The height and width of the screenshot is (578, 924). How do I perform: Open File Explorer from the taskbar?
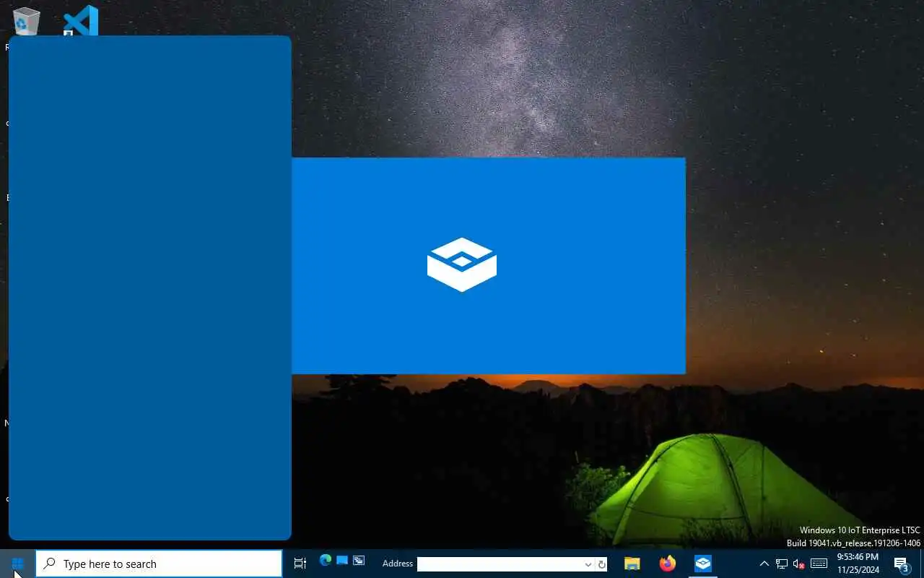(632, 564)
